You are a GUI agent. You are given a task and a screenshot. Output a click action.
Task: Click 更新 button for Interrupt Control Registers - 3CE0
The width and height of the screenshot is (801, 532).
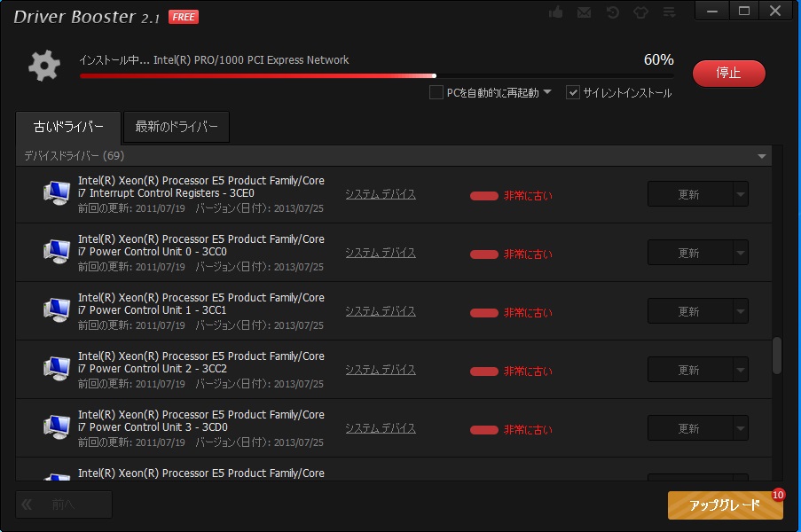[690, 194]
